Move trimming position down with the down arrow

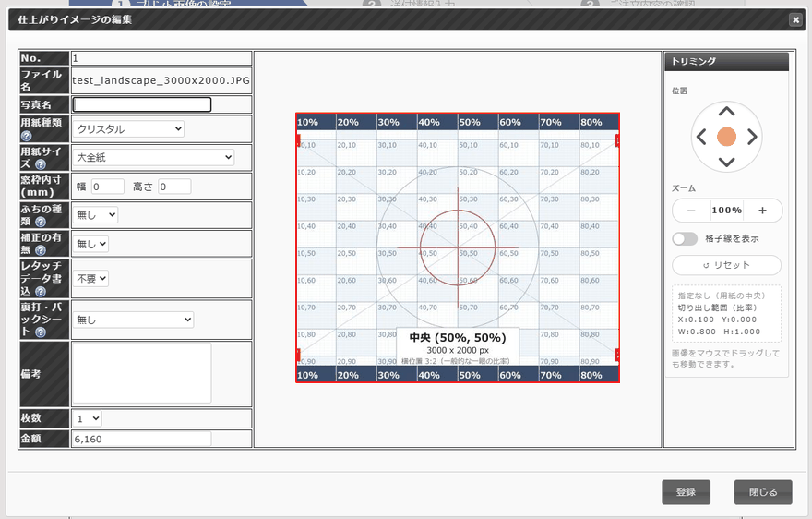click(726, 162)
